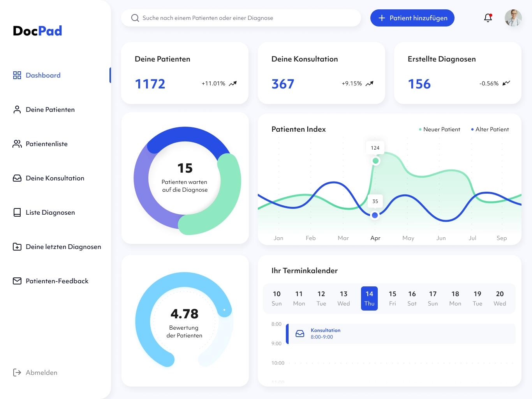Click the Patienten-Feedback envelope icon
This screenshot has width=532, height=399.
click(17, 281)
